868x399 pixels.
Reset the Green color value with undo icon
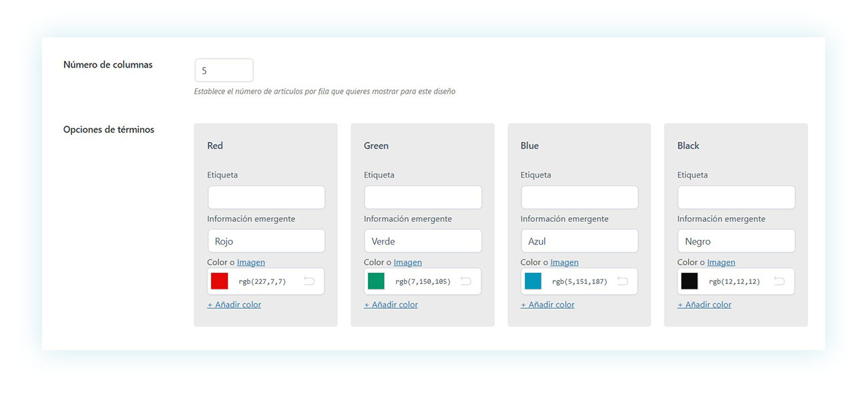pyautogui.click(x=466, y=281)
